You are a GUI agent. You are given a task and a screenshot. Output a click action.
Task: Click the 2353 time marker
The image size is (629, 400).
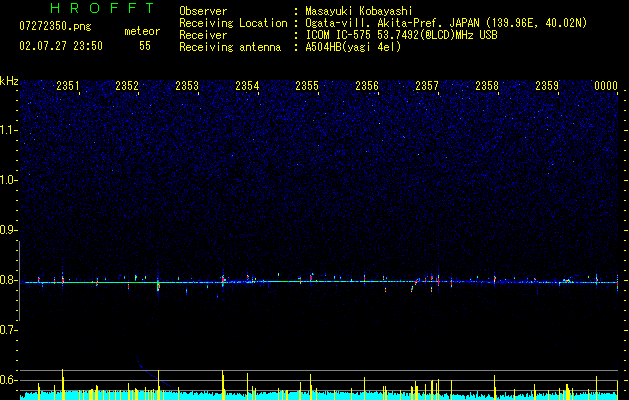point(187,86)
